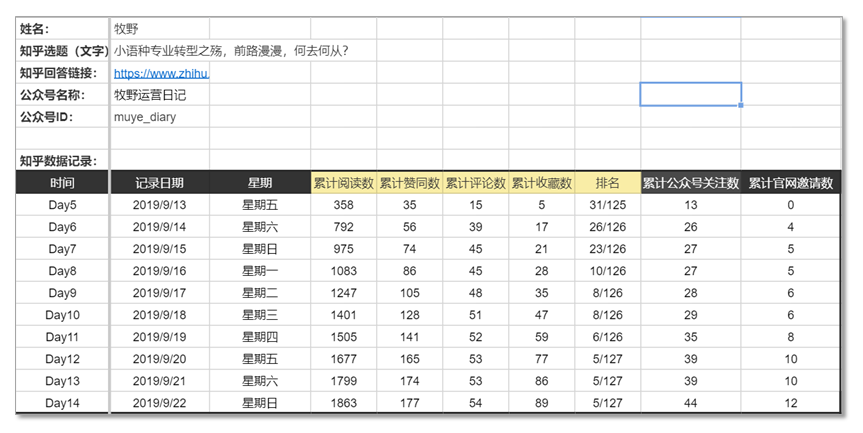Select the Day12 cell
The height and width of the screenshot is (433, 863).
click(x=62, y=359)
